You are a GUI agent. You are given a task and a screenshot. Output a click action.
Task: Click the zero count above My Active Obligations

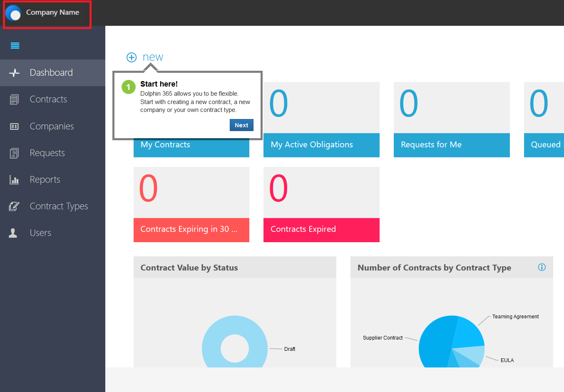pos(278,104)
